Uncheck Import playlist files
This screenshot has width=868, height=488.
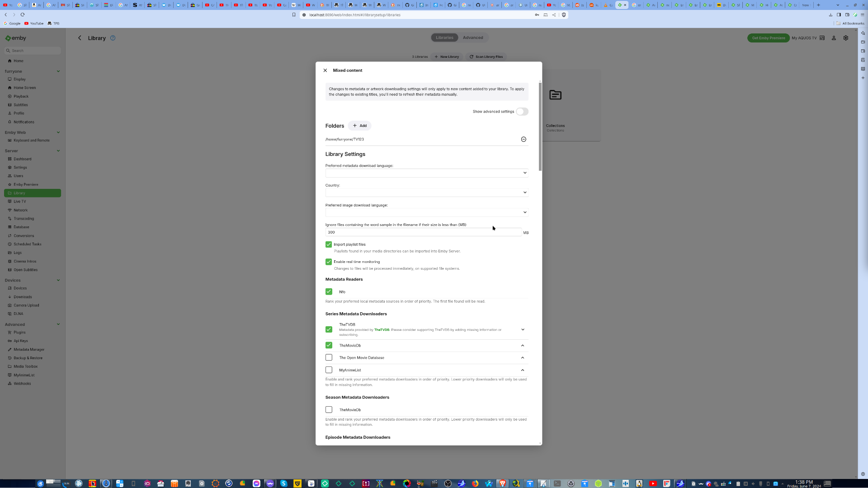(x=329, y=244)
